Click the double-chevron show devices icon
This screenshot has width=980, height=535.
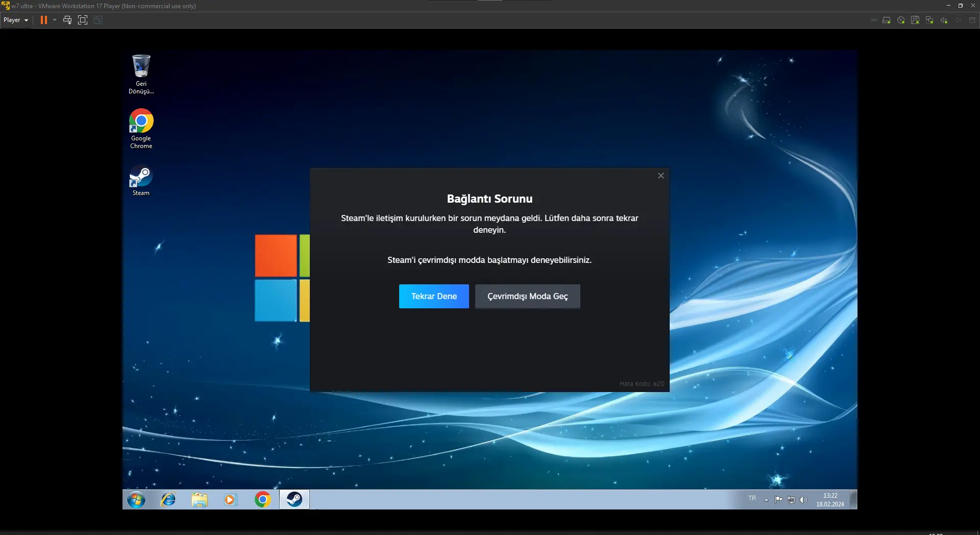(873, 20)
